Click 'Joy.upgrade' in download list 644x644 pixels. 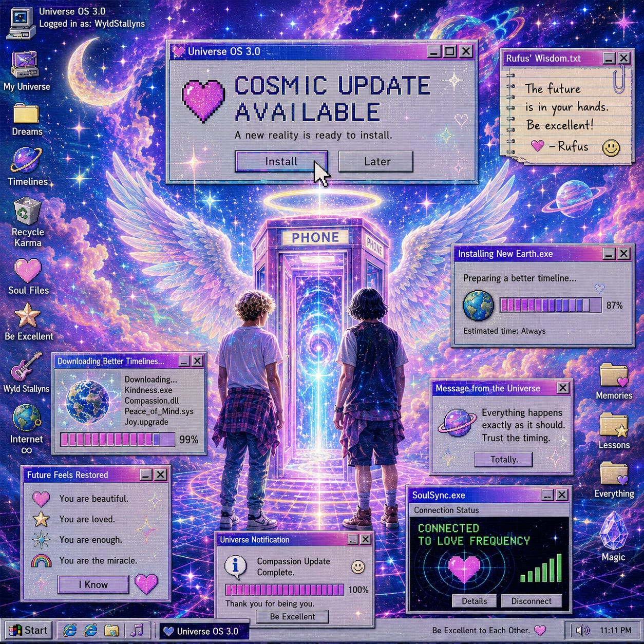(146, 422)
